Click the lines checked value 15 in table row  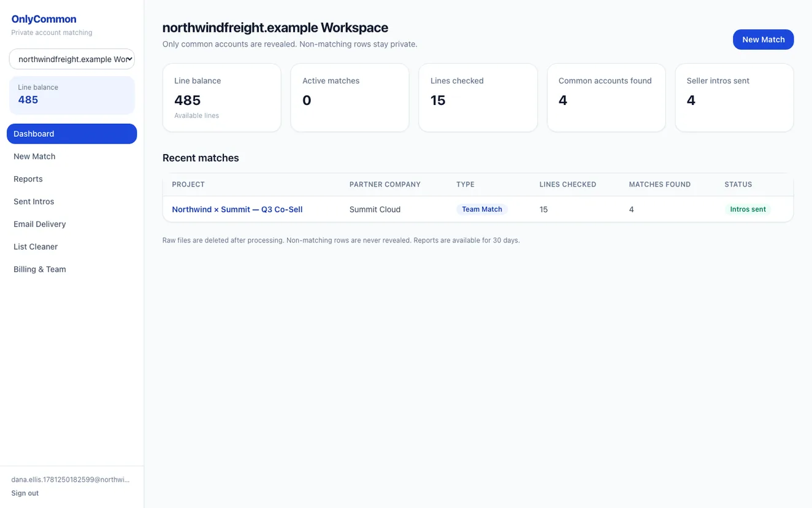pyautogui.click(x=543, y=209)
